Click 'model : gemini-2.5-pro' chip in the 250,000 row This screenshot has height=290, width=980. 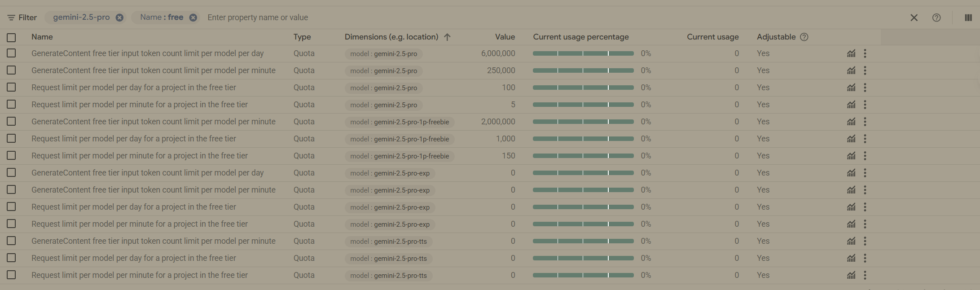pyautogui.click(x=384, y=71)
